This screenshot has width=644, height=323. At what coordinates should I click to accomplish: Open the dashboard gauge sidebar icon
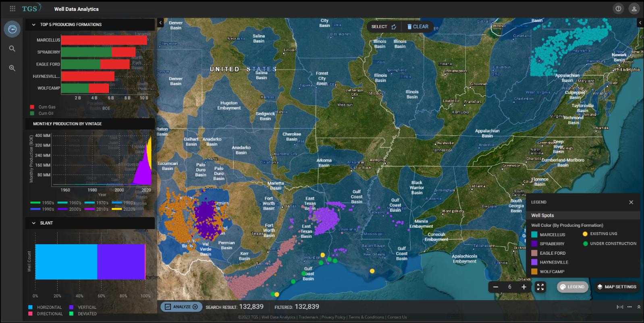[x=12, y=29]
